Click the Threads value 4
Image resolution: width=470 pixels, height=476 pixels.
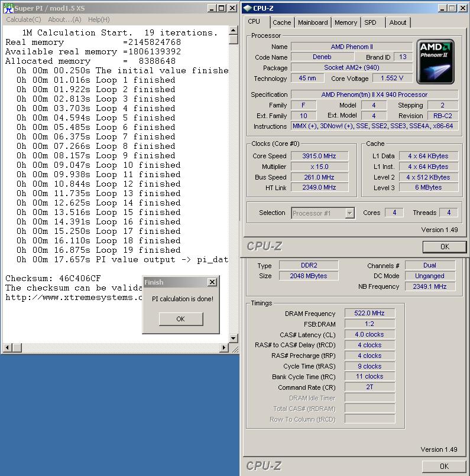(x=449, y=213)
